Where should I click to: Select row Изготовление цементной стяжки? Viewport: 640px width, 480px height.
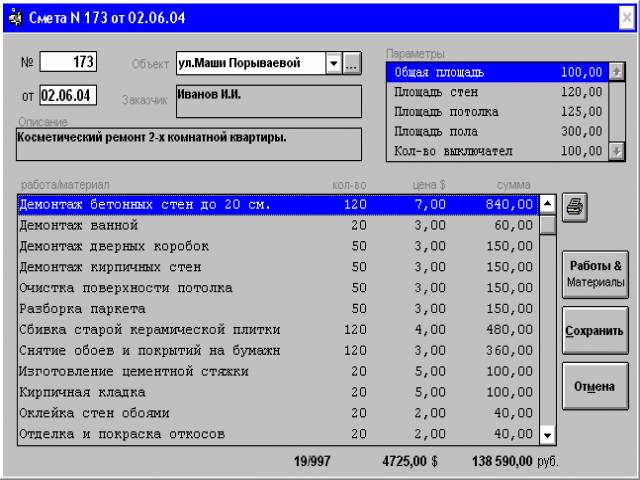tap(278, 371)
